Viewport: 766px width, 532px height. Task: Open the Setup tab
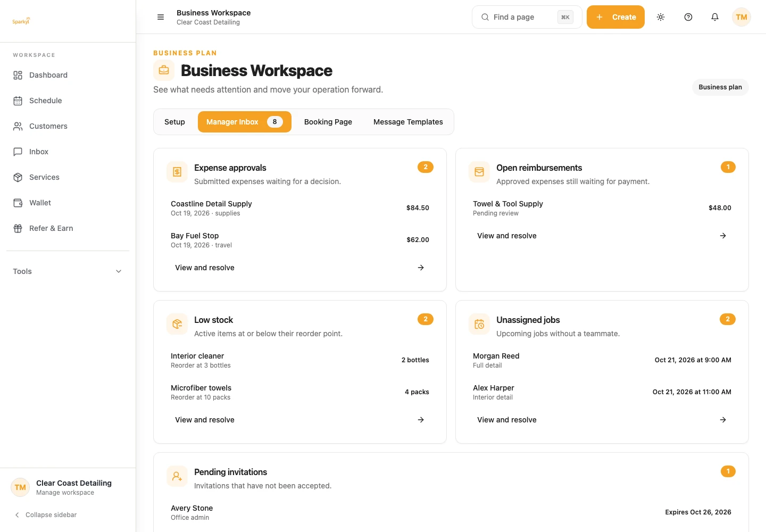coord(174,122)
